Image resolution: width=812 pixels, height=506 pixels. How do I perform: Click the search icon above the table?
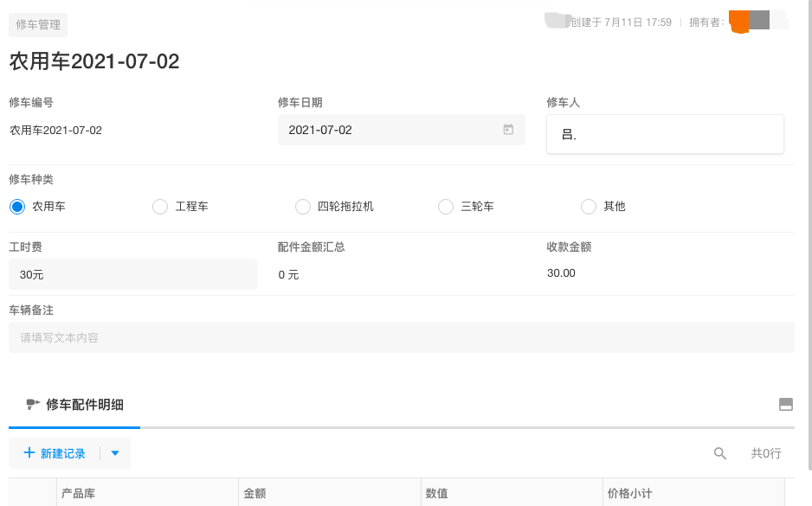click(719, 453)
